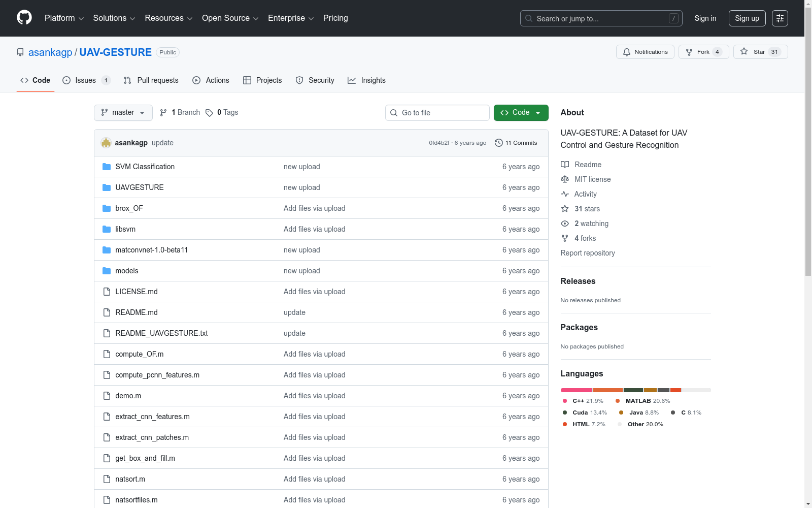
Task: Click the repository icon before asankagp
Action: point(20,52)
